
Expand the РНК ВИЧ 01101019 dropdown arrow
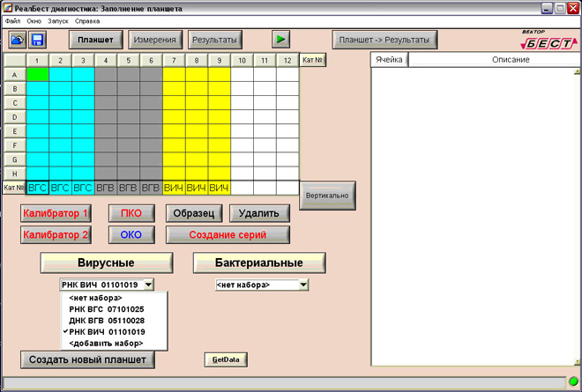point(148,285)
